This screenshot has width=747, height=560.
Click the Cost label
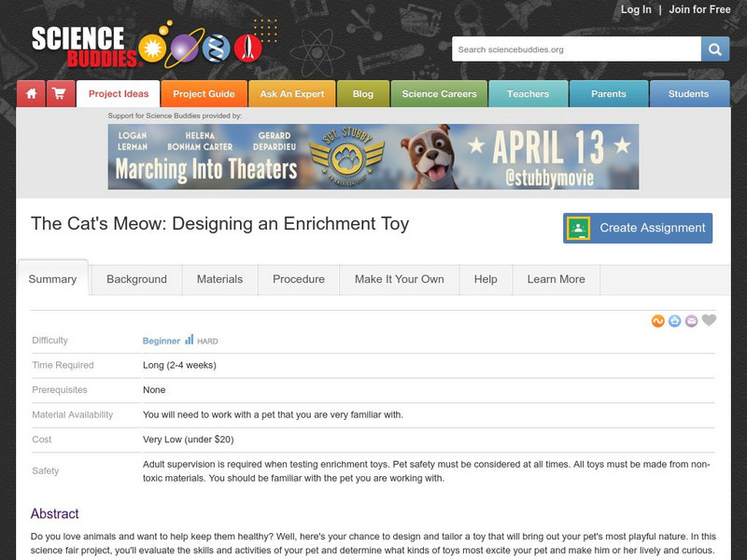point(41,440)
